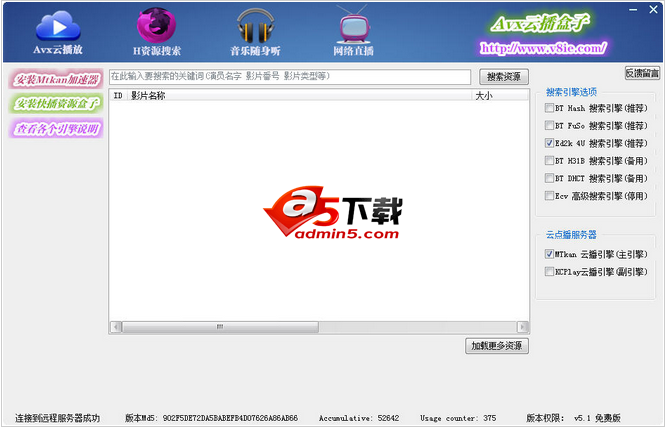Minimize the Avx云播盒子 window
Viewport: 666px width, 427px height.
633,10
